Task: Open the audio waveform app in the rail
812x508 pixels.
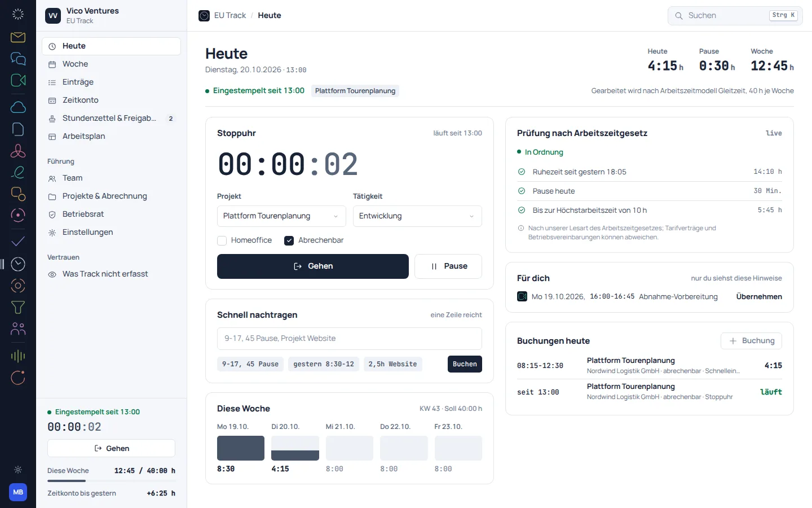Action: pos(18,356)
